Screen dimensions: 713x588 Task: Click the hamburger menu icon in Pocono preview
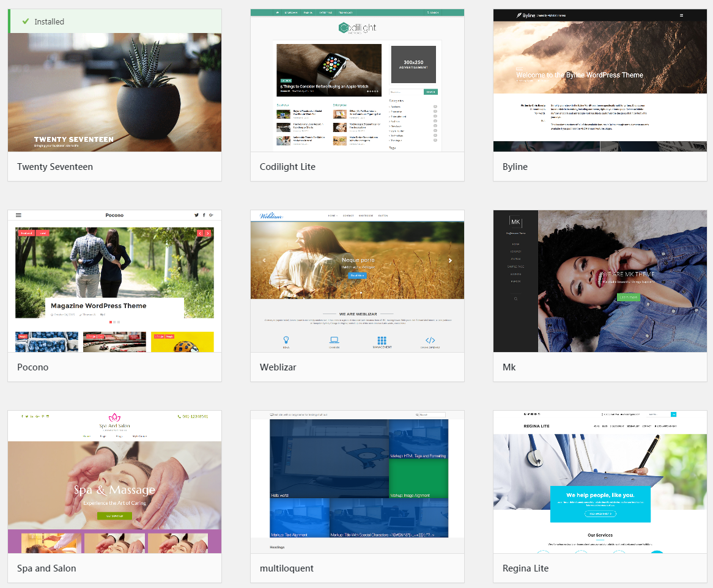click(18, 215)
